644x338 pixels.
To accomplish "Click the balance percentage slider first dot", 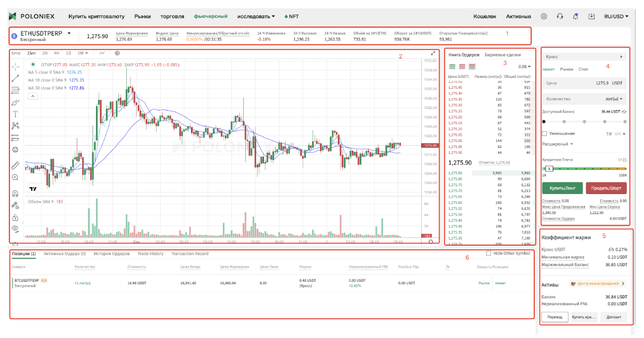I will pos(544,122).
